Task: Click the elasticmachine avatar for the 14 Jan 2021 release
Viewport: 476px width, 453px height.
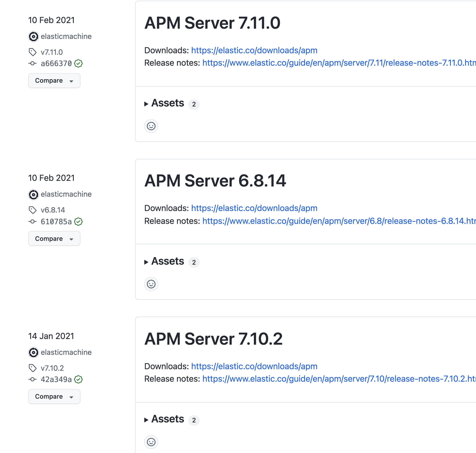Action: coord(34,352)
